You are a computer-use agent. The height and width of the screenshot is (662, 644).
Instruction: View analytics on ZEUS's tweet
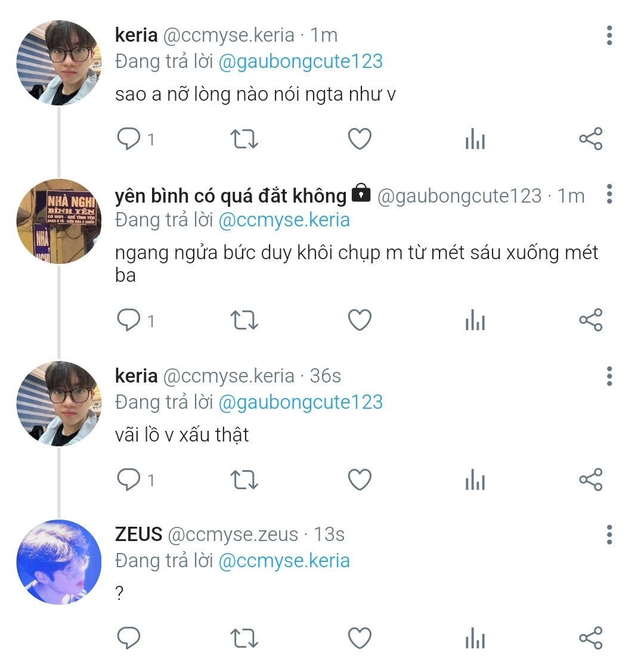pos(475,639)
